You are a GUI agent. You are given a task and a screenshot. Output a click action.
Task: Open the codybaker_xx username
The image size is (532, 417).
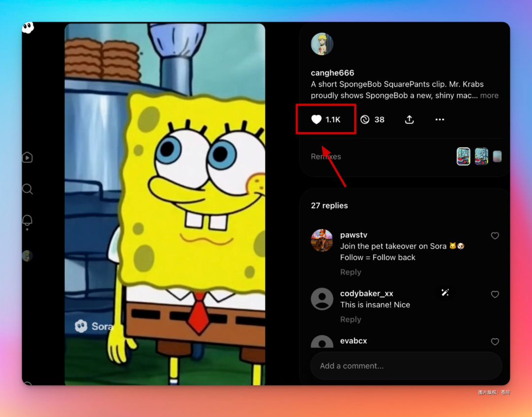point(366,293)
